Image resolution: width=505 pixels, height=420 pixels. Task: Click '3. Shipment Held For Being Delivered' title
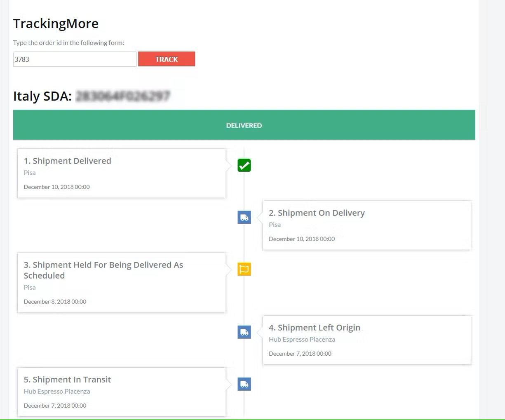click(x=103, y=270)
